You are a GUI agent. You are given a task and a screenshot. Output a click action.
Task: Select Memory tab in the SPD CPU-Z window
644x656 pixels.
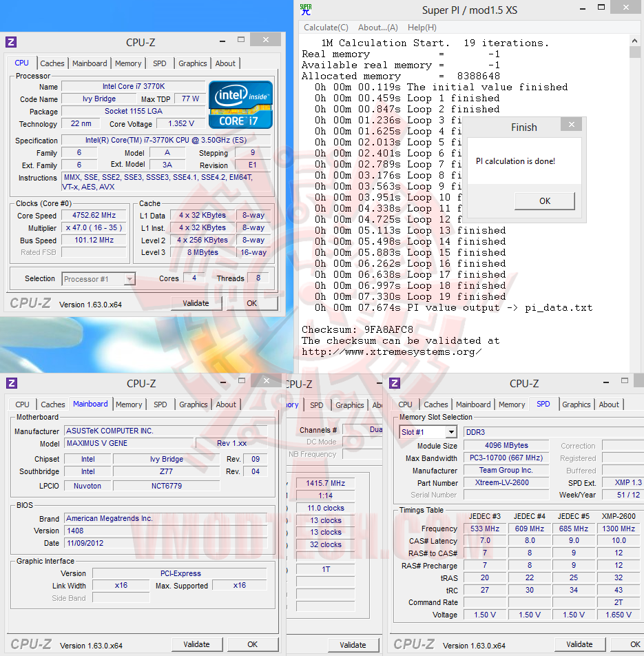(x=512, y=404)
